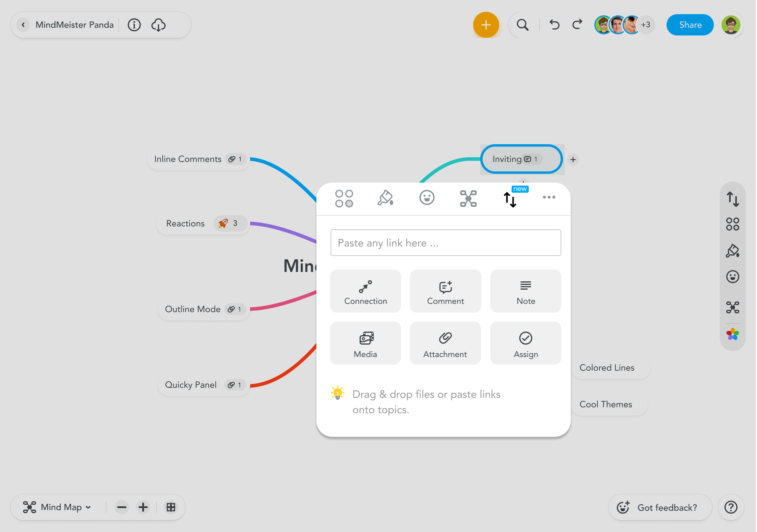The width and height of the screenshot is (757, 532).
Task: Open the map info icon
Action: 134,25
